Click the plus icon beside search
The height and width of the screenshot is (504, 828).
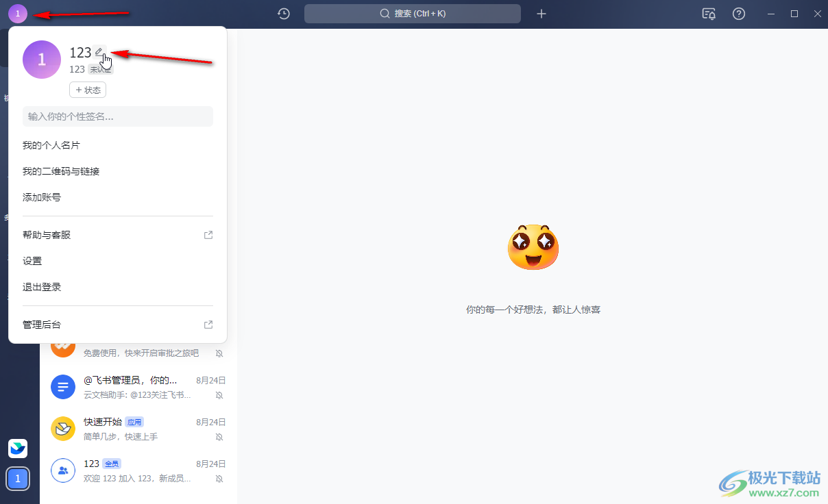[x=541, y=14]
